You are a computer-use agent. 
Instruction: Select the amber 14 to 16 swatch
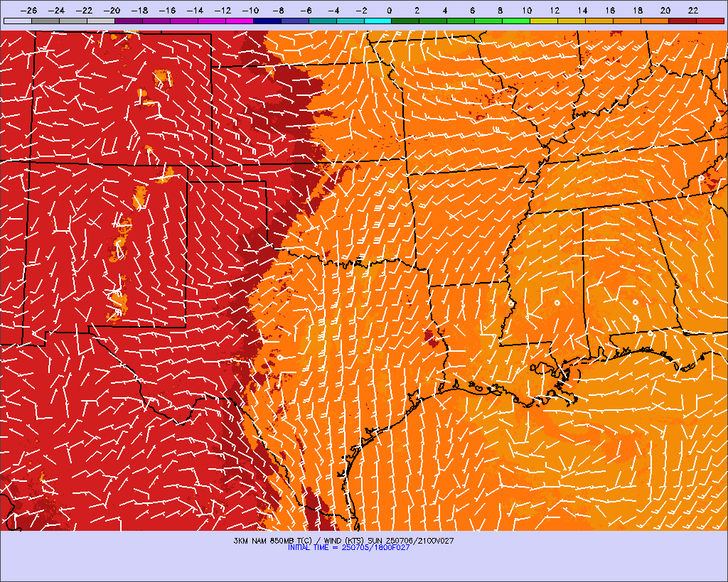(599, 21)
